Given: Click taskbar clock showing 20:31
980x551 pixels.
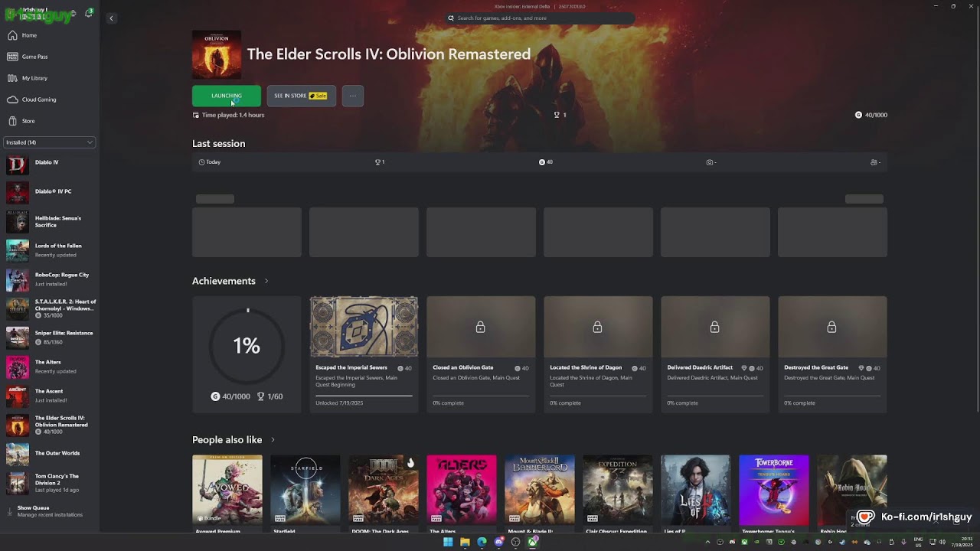Looking at the screenshot, I should point(963,542).
